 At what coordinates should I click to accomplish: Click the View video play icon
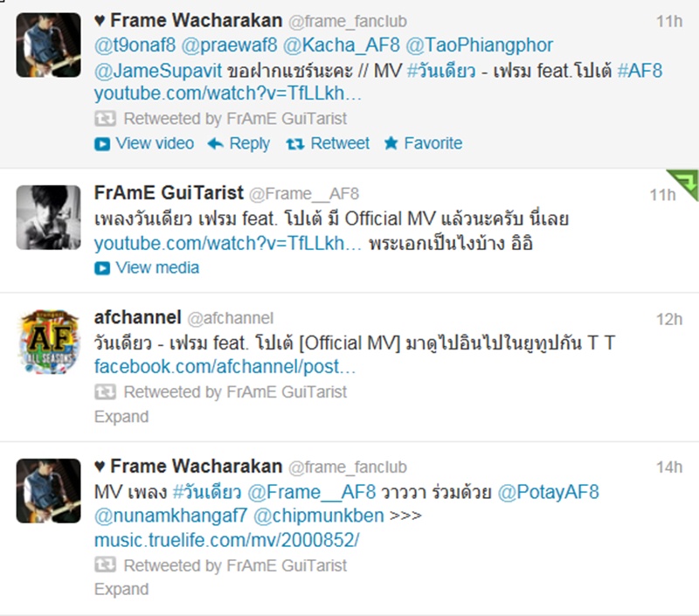102,144
